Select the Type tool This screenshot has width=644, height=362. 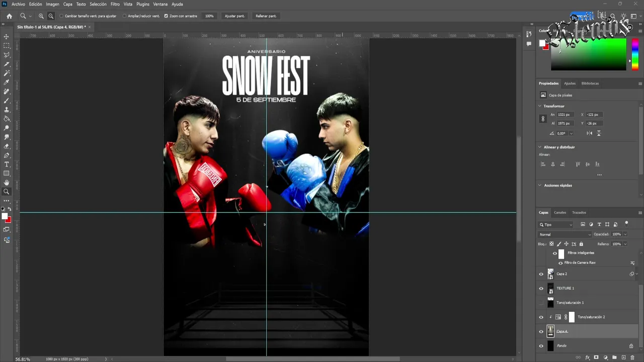7,164
